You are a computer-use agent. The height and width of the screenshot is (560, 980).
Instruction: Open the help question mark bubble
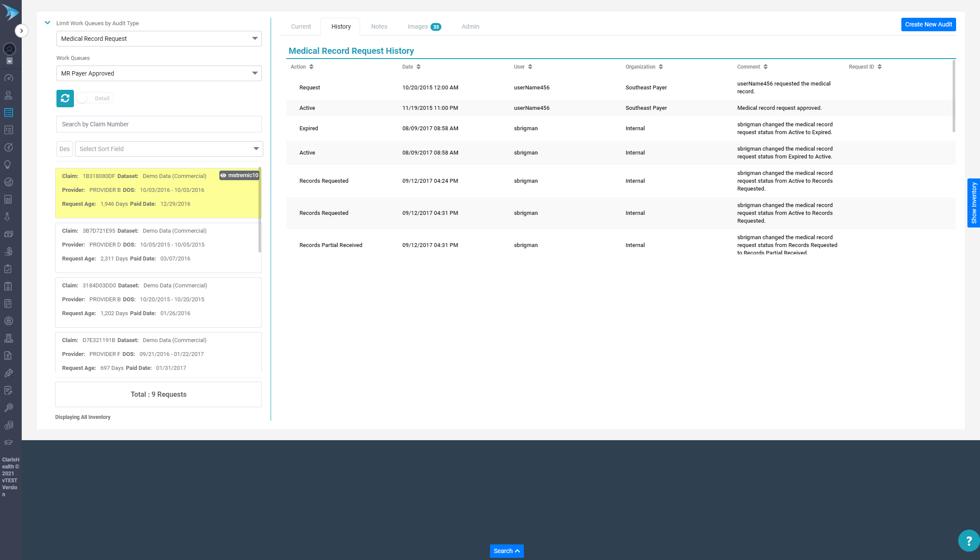[969, 540]
